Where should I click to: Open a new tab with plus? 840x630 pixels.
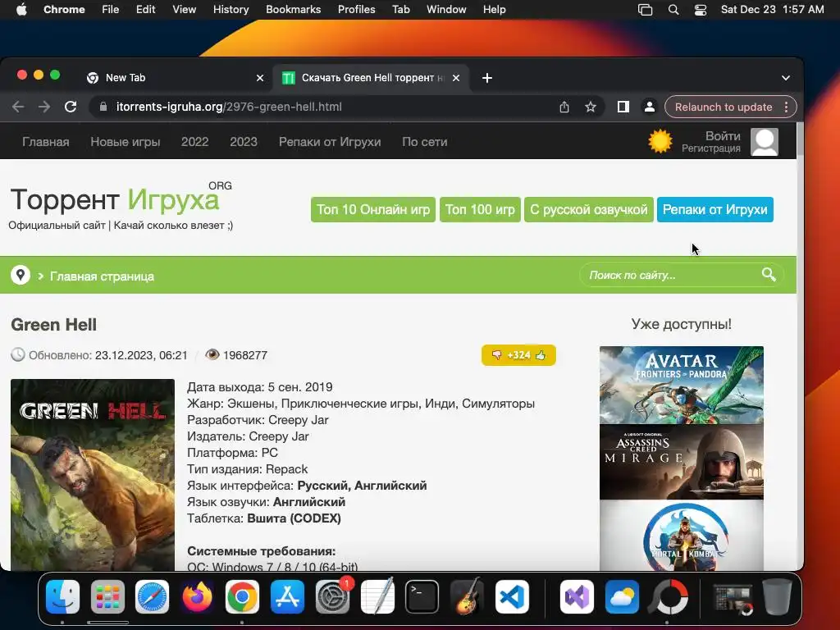pyautogui.click(x=487, y=78)
